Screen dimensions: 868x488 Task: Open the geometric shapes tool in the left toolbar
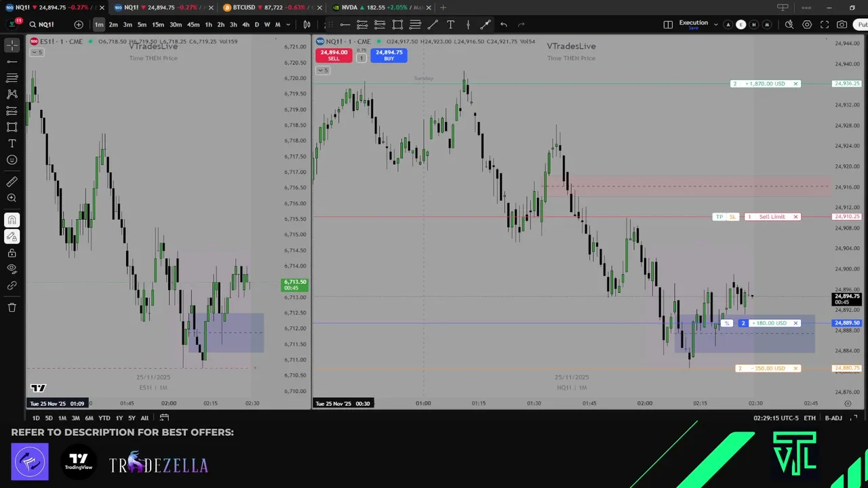pos(12,127)
